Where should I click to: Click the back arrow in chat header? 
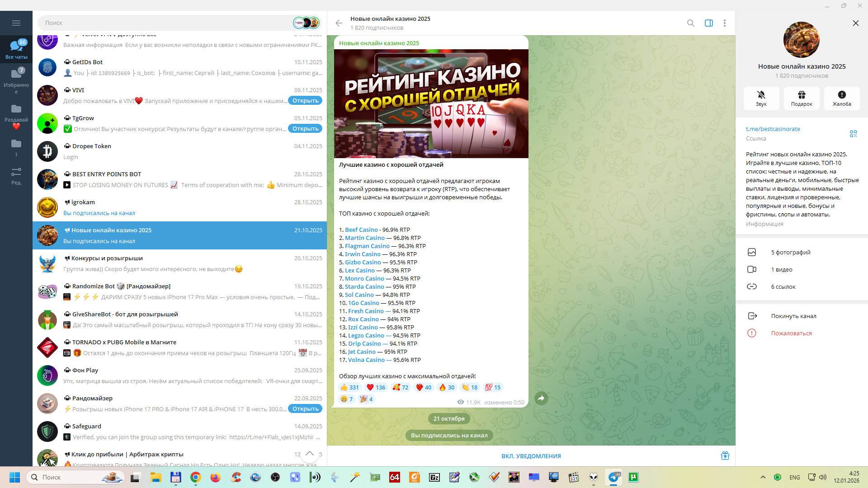339,23
